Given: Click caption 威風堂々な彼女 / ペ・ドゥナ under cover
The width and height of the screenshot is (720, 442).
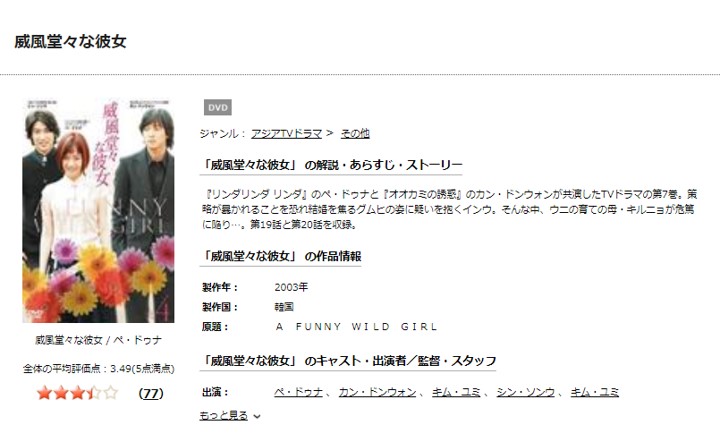Looking at the screenshot, I should (x=98, y=341).
